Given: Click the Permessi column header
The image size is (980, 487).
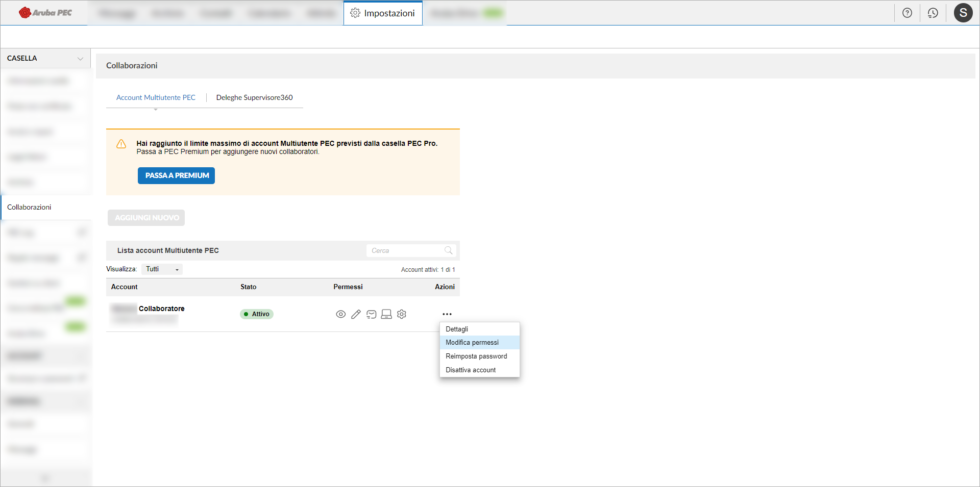Looking at the screenshot, I should coord(348,287).
